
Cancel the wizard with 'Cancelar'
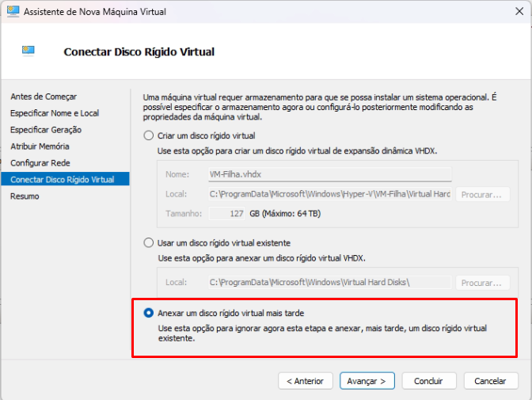pos(490,381)
